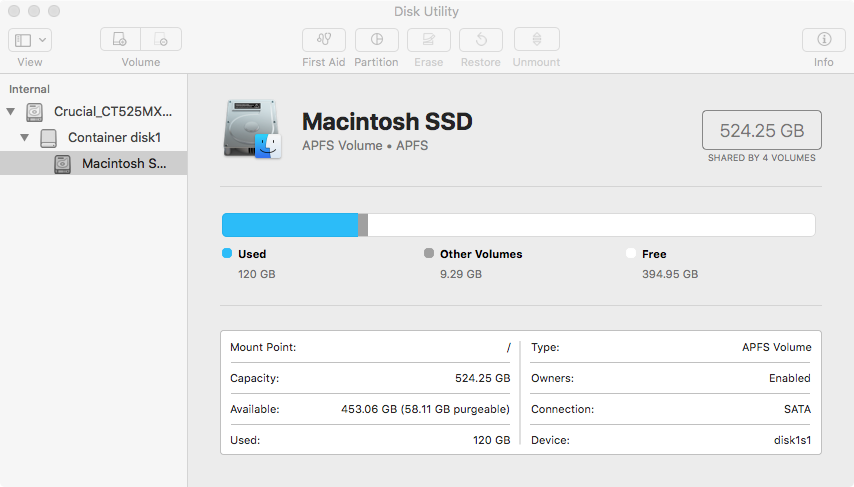Collapse the Crucial_CT525MX disk tree

(x=10, y=112)
